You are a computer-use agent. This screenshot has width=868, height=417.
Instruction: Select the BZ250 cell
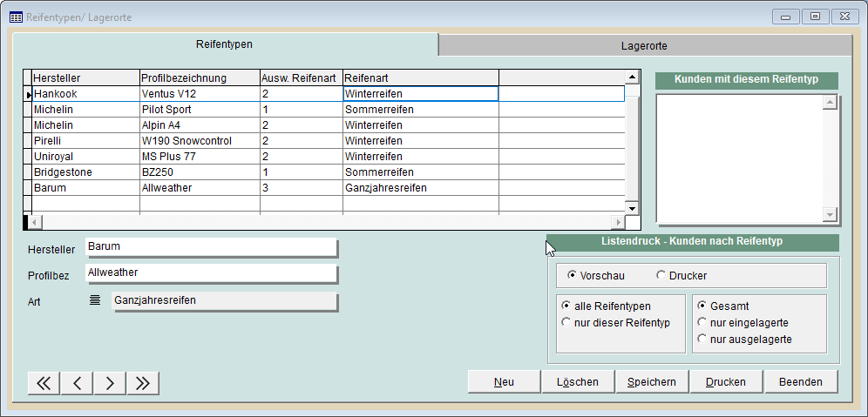click(x=200, y=172)
